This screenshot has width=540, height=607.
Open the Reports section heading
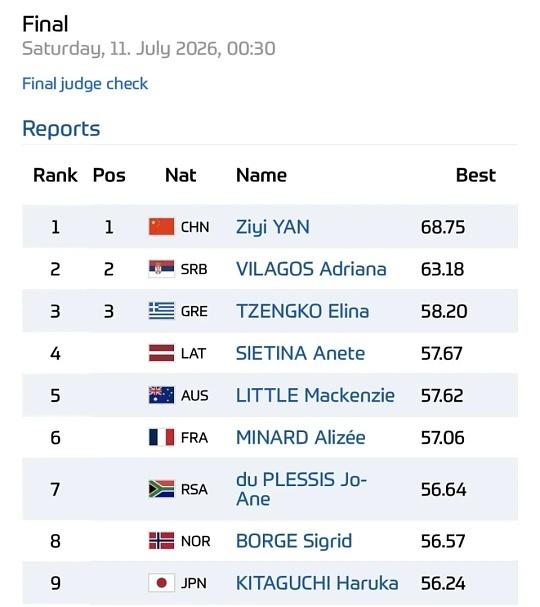click(x=61, y=129)
